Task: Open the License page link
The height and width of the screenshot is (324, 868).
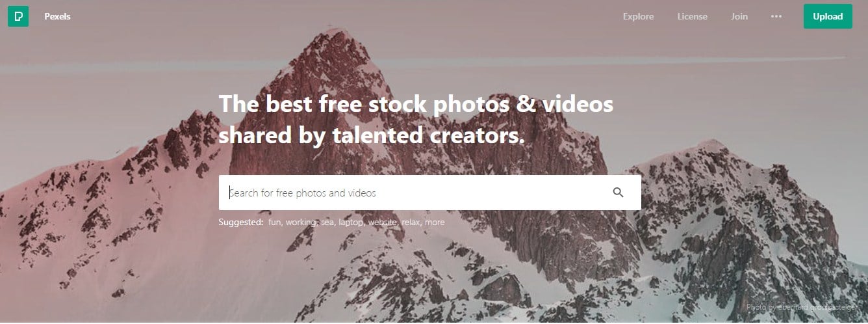Action: 693,17
